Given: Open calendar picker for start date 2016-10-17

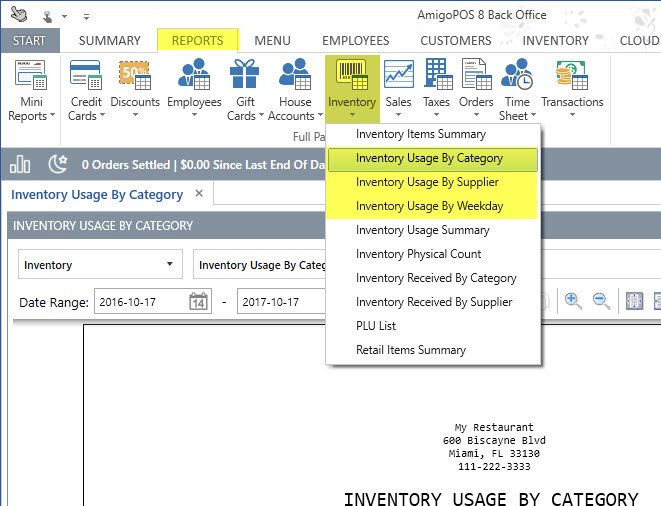Looking at the screenshot, I should point(199,302).
